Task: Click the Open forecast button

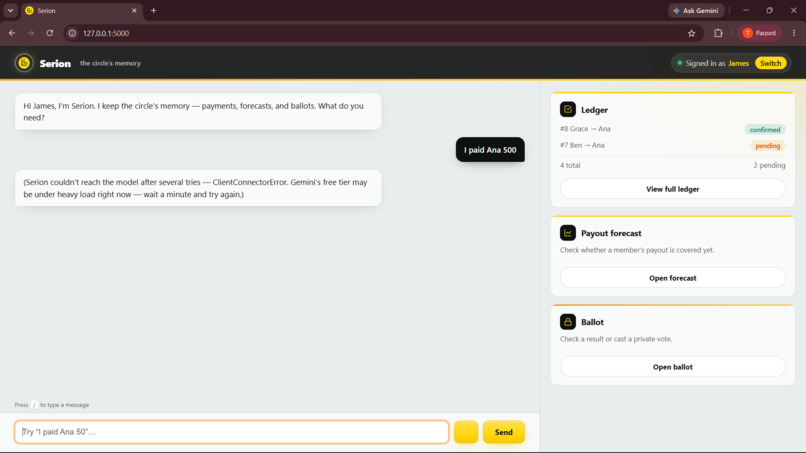Action: coord(672,278)
